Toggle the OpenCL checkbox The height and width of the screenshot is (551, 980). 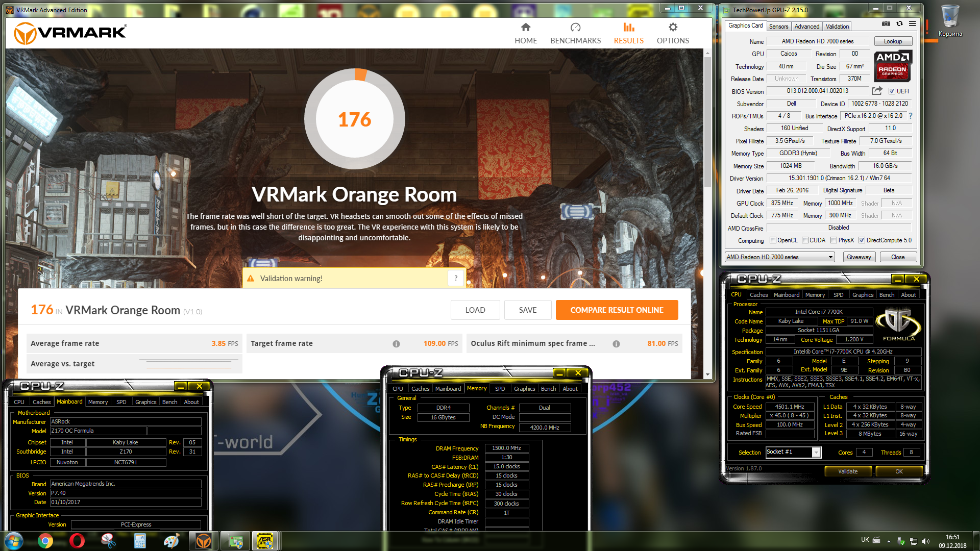pos(773,240)
